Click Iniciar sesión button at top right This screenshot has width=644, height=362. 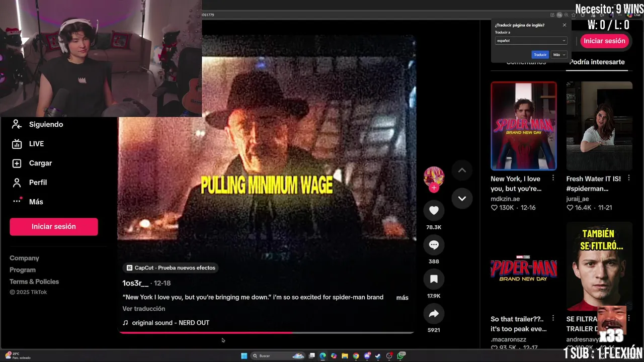[x=604, y=41]
